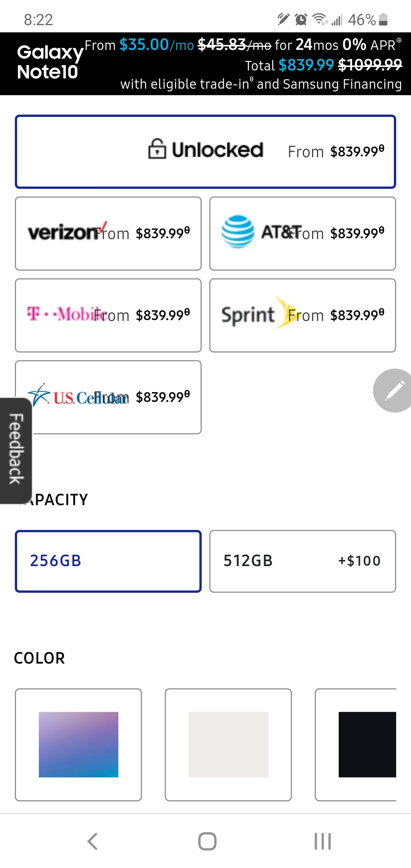Screen dimensions: 411x868
Task: Choose Verizon as the carrier
Action: 108,233
